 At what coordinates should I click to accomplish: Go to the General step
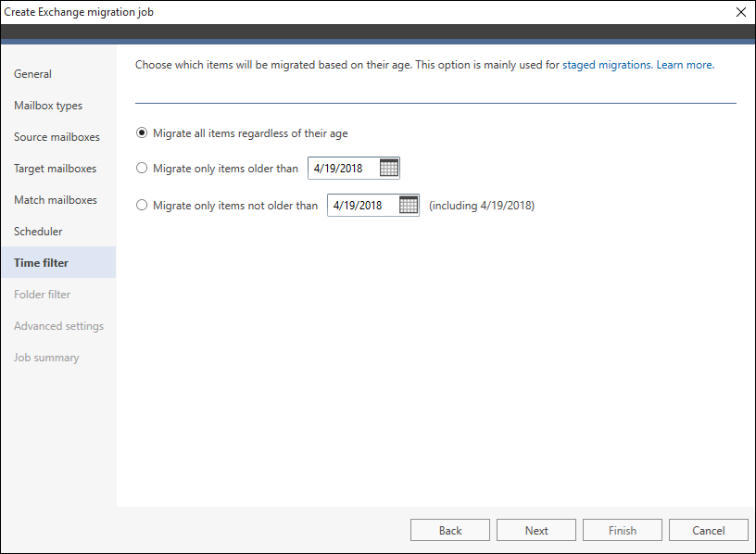click(x=58, y=74)
